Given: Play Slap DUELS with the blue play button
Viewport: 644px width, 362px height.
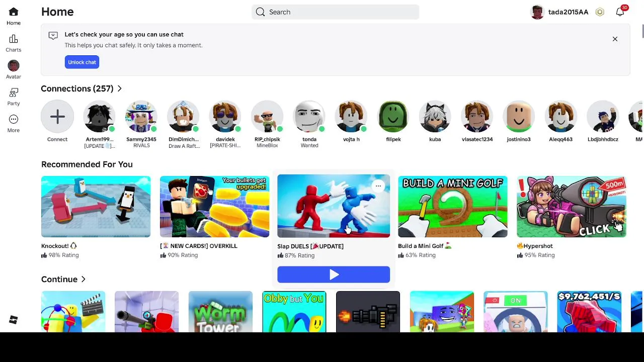Looking at the screenshot, I should tap(334, 275).
